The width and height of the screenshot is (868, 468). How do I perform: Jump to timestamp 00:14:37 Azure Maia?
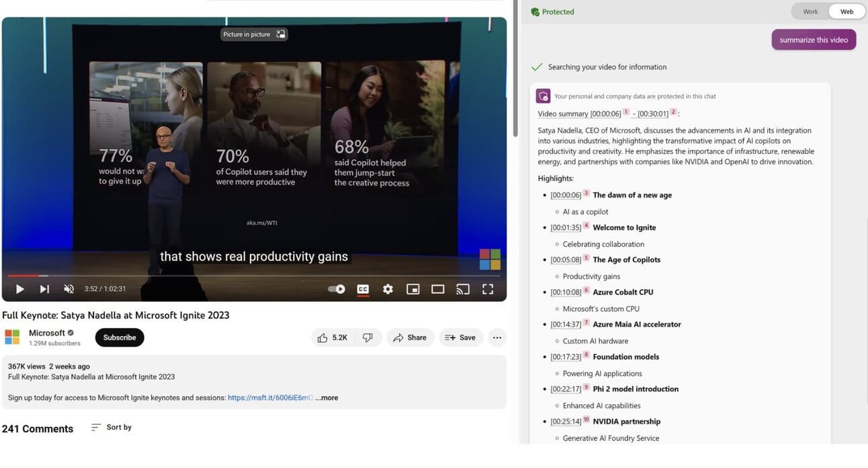pos(566,324)
